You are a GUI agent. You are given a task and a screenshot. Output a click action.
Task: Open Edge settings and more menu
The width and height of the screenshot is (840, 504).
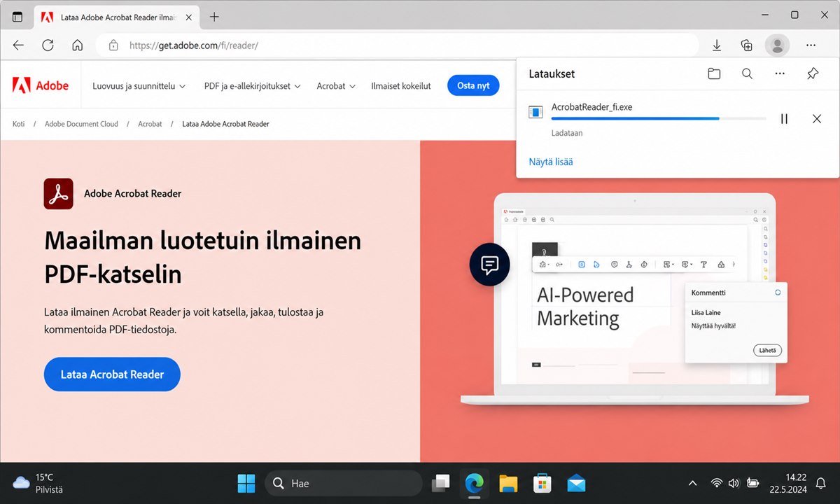(811, 45)
